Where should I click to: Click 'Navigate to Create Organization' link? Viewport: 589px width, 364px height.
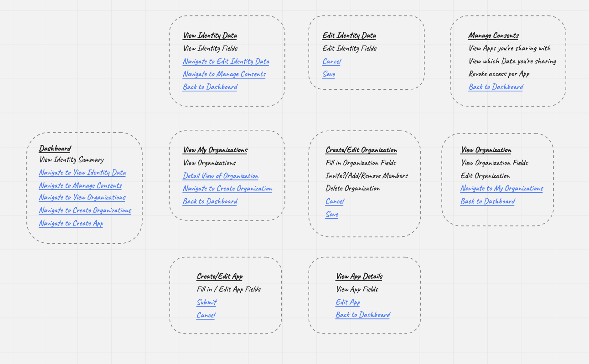[x=227, y=189]
